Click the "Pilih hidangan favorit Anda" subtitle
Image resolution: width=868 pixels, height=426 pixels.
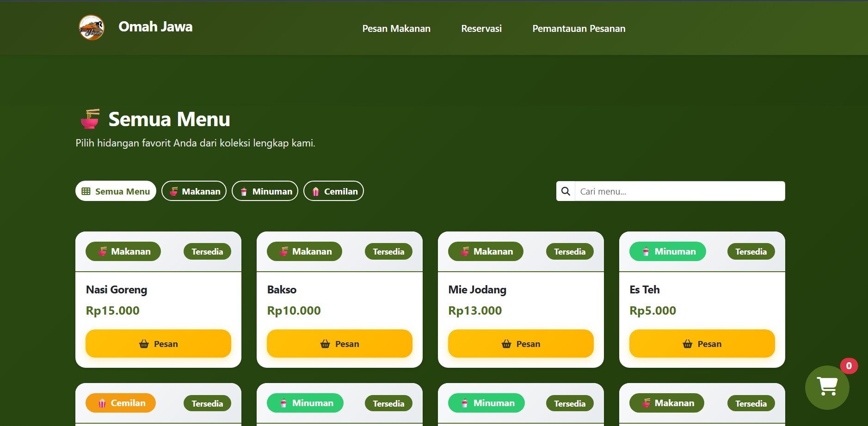195,143
